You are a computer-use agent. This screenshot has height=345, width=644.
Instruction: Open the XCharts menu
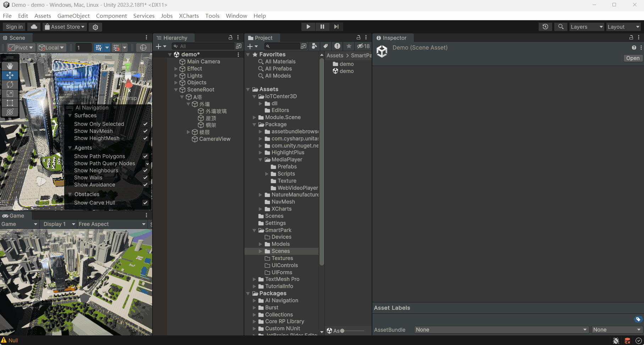189,16
